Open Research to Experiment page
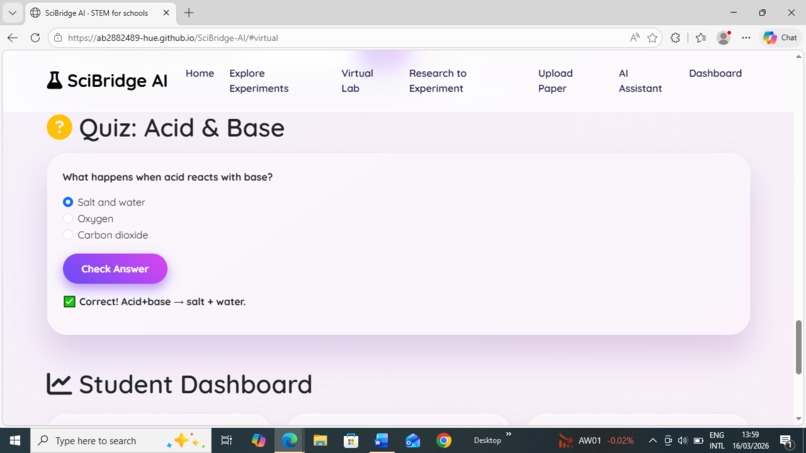806x453 pixels. click(x=437, y=81)
